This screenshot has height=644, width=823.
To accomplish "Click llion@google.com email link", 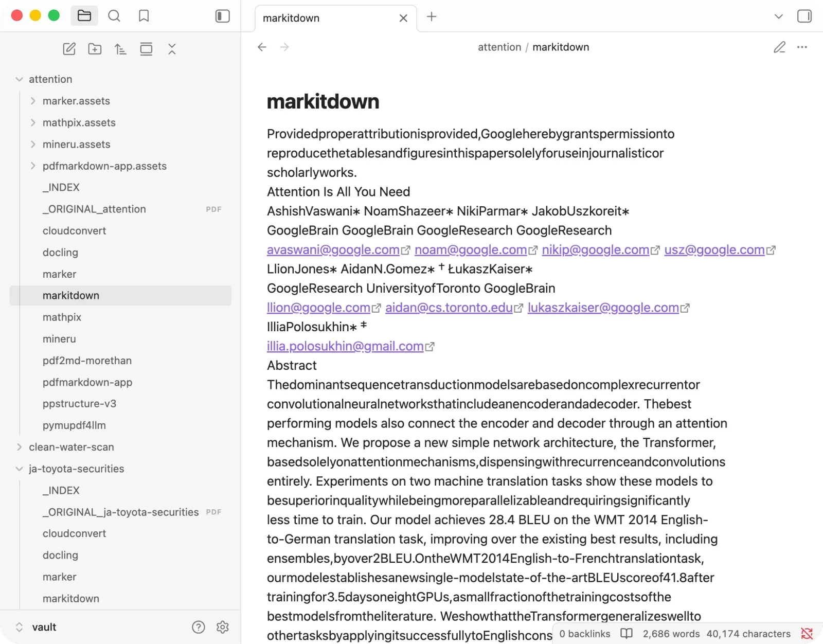I will (x=324, y=308).
